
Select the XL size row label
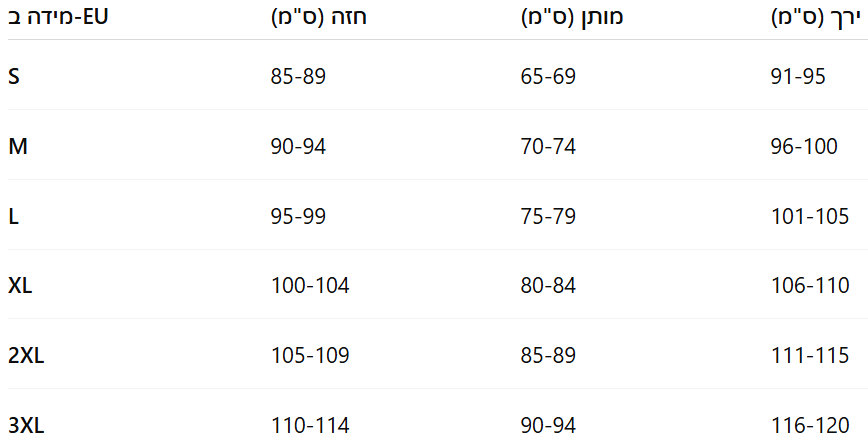tap(20, 286)
